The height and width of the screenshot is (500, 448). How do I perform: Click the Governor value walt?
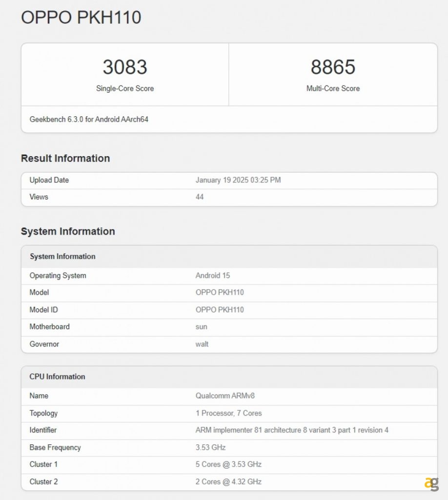[202, 344]
